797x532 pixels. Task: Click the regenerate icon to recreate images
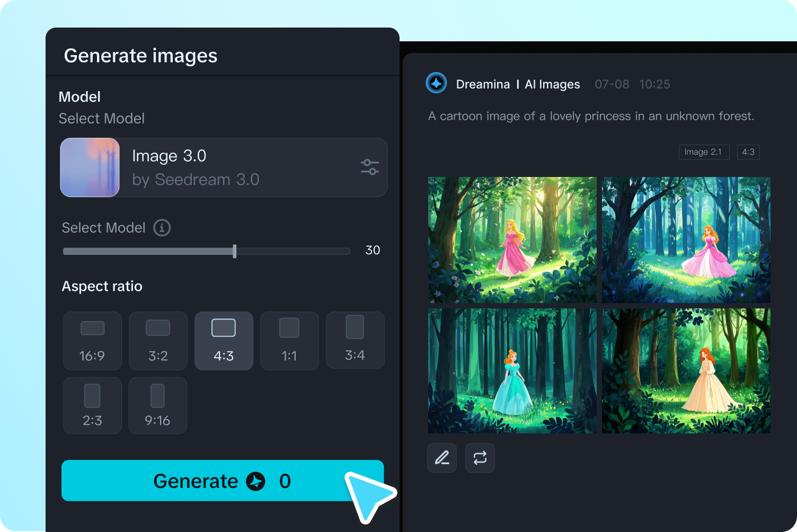[480, 457]
